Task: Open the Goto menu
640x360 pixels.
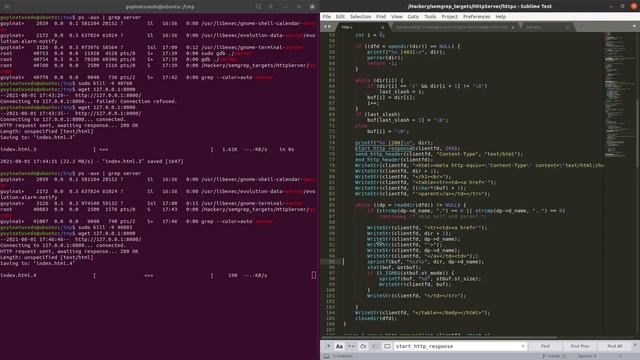Action: [413, 17]
